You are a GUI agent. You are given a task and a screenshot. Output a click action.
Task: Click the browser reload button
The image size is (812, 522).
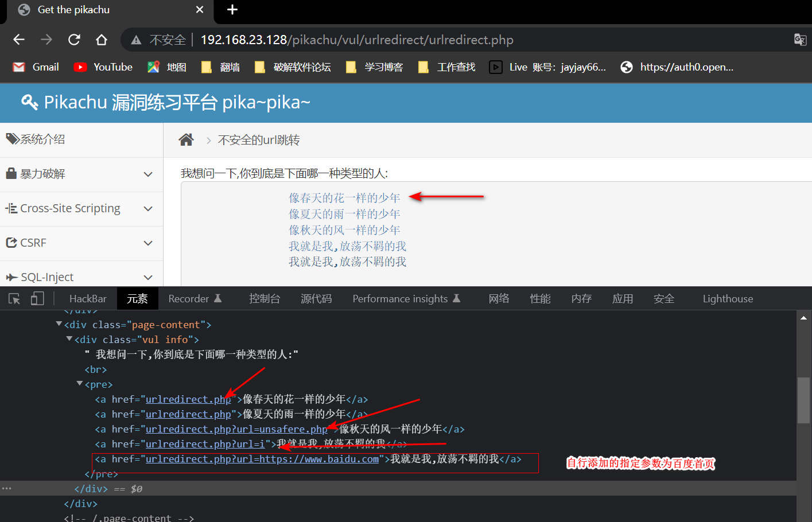74,40
